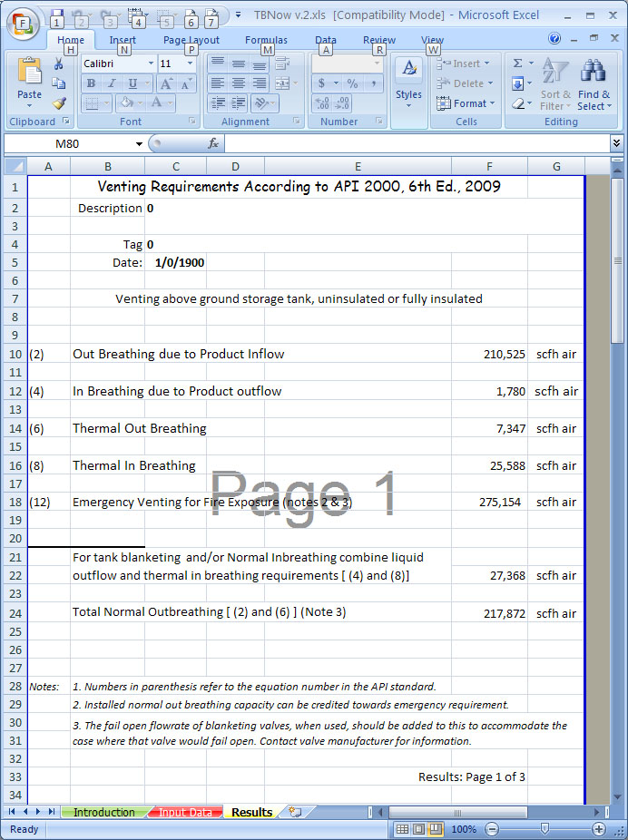The image size is (628, 840).
Task: Switch to Page Break Preview in status bar
Action: 437,829
